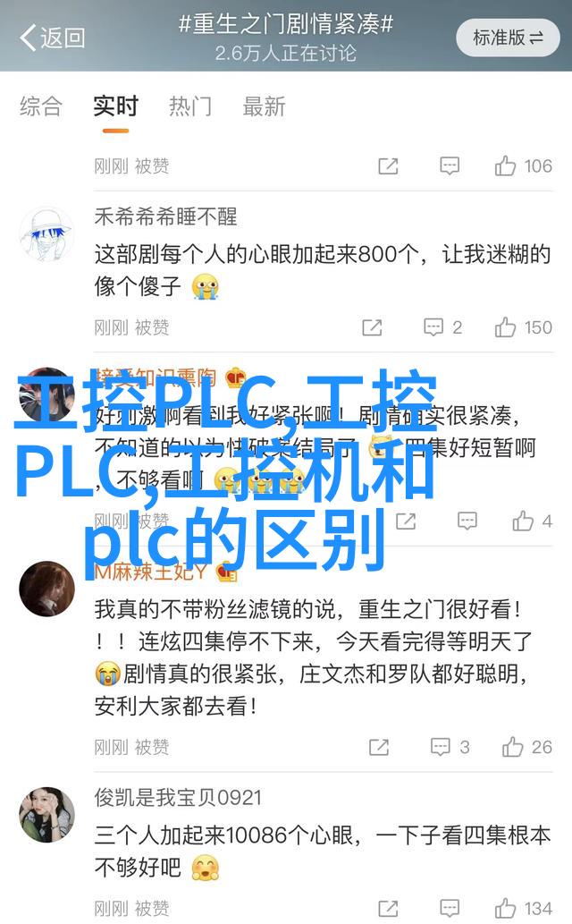572x924 pixels.
Task: Switch view with the 标准版 button
Action: (508, 38)
